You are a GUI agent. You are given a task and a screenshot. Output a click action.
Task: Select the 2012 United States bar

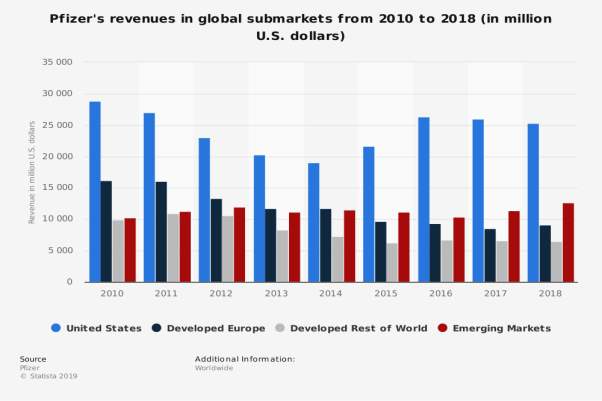coord(205,210)
